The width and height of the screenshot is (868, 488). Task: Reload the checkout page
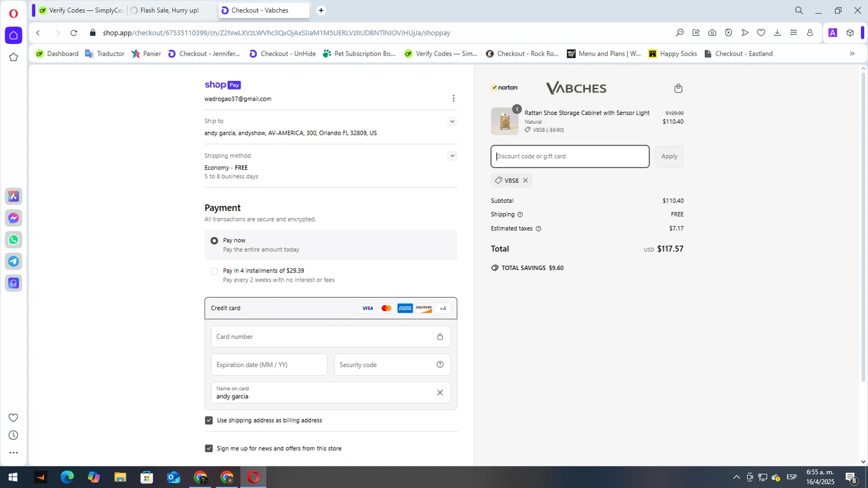(73, 33)
